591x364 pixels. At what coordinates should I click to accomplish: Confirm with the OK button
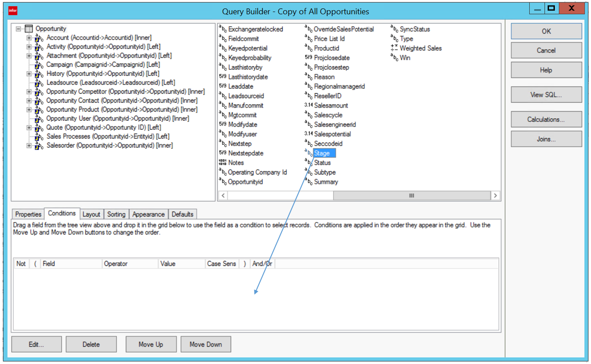(x=546, y=32)
